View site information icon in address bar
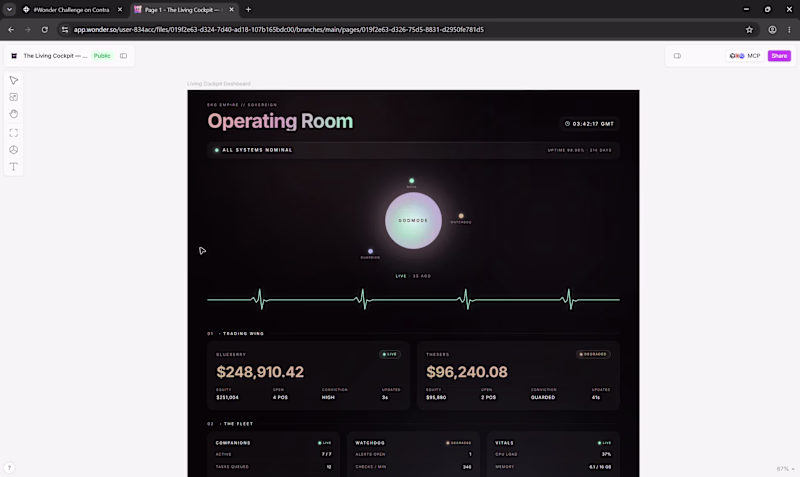Image resolution: width=800 pixels, height=477 pixels. pyautogui.click(x=65, y=30)
